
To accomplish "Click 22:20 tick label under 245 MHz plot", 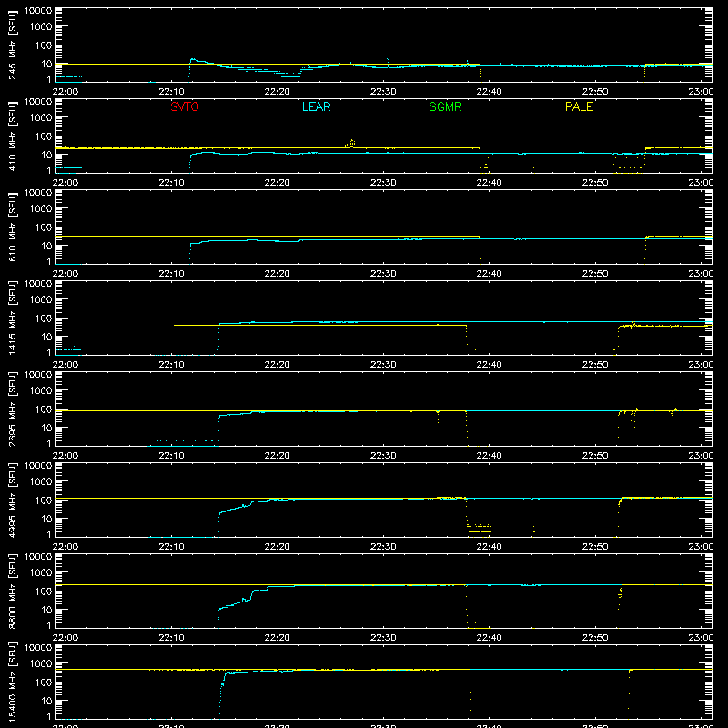I will click(278, 92).
